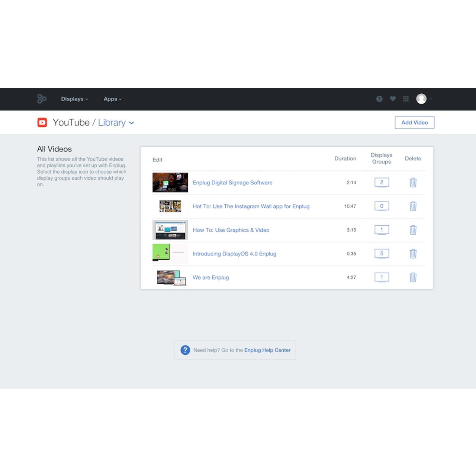Open the Enplug Help Center link
The width and height of the screenshot is (476, 476).
coord(267,350)
